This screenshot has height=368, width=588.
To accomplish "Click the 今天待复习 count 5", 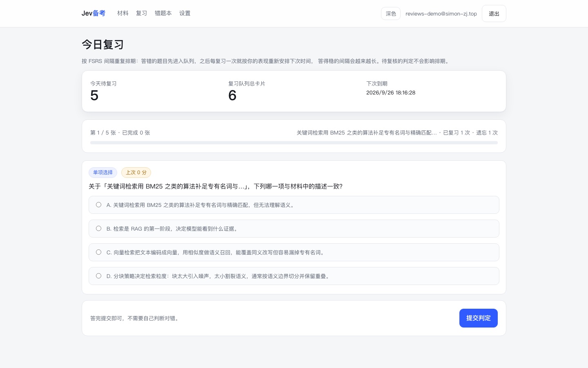I will pos(94,95).
